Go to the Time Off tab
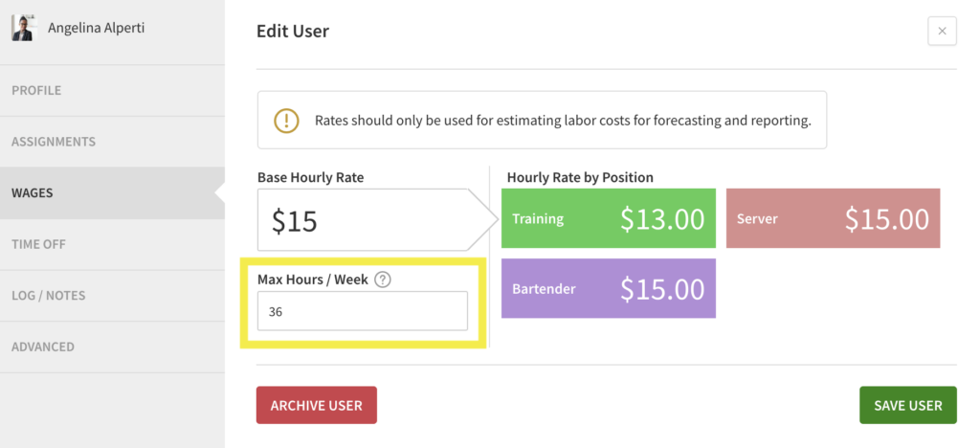Image resolution: width=980 pixels, height=448 pixels. click(x=38, y=244)
